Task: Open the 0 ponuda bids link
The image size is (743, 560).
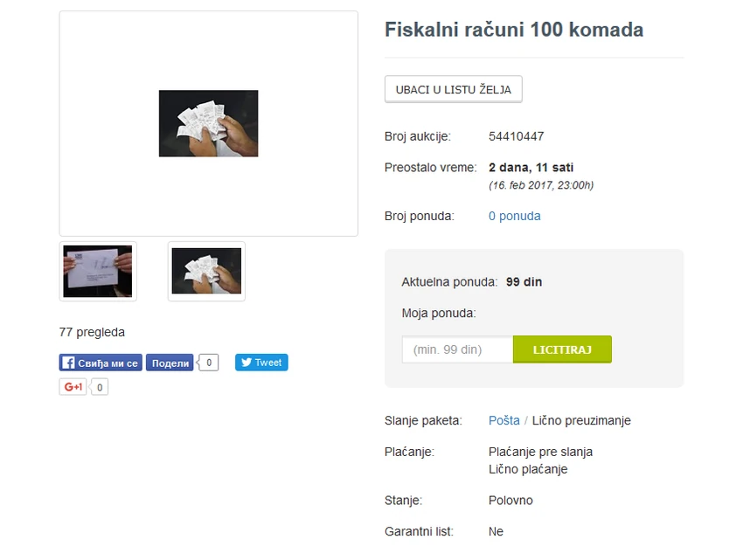Action: [514, 215]
